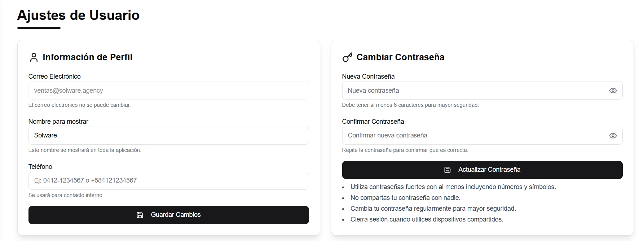Click the Nueva contraseña input field
Viewport: 644px width, 241px height.
(472, 91)
